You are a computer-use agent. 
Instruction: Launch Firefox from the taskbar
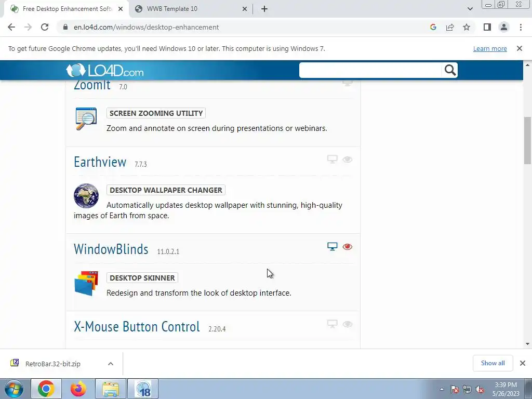78,389
